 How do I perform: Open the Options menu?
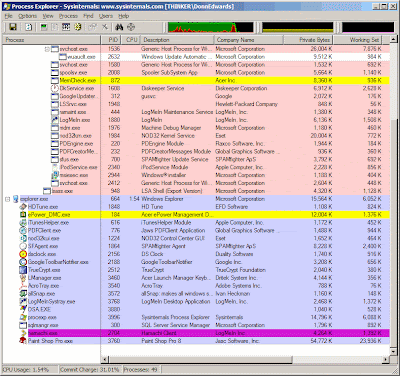point(27,16)
